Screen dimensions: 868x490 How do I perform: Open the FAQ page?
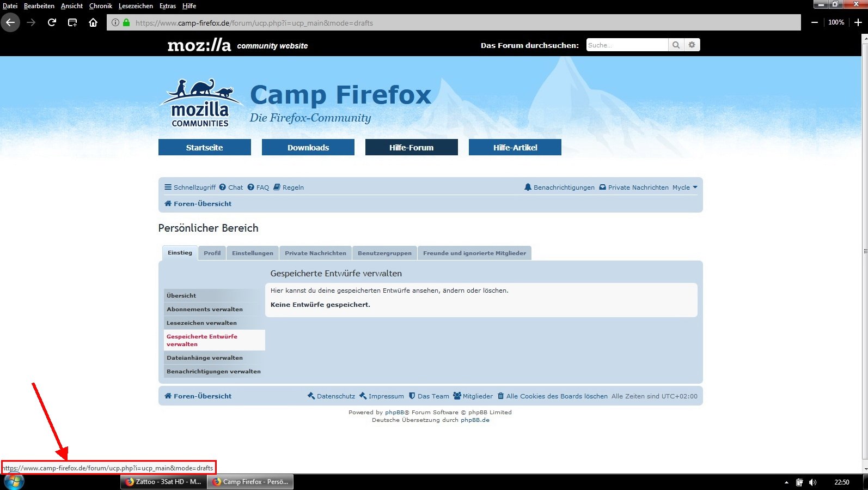258,187
